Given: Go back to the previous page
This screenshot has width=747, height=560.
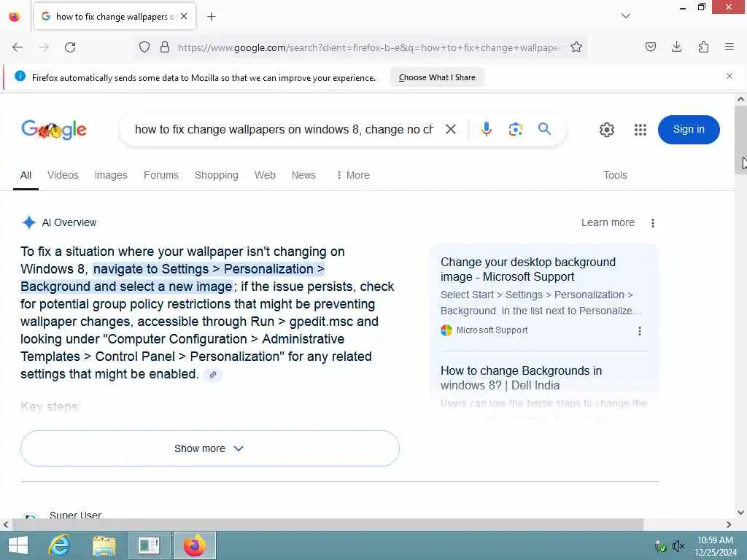Looking at the screenshot, I should (18, 47).
